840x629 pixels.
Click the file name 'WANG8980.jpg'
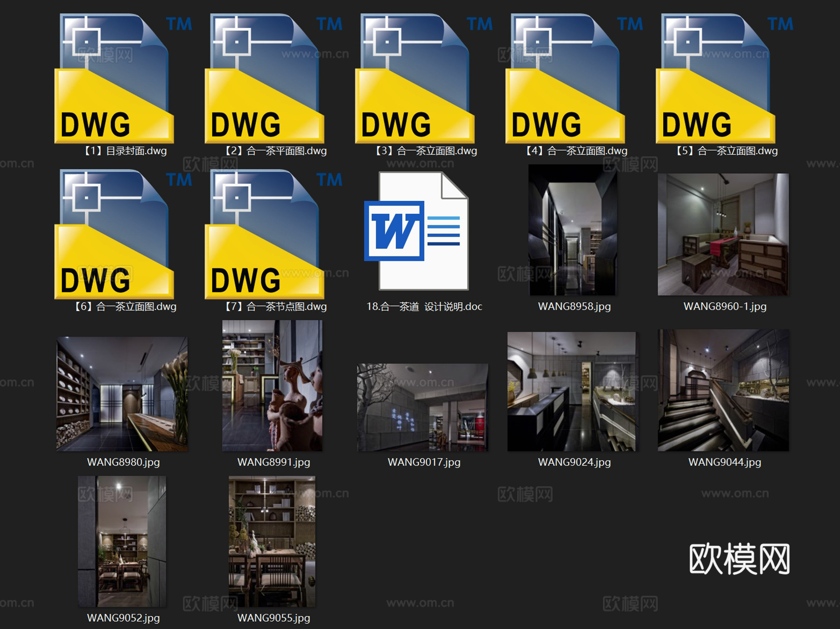tap(124, 462)
